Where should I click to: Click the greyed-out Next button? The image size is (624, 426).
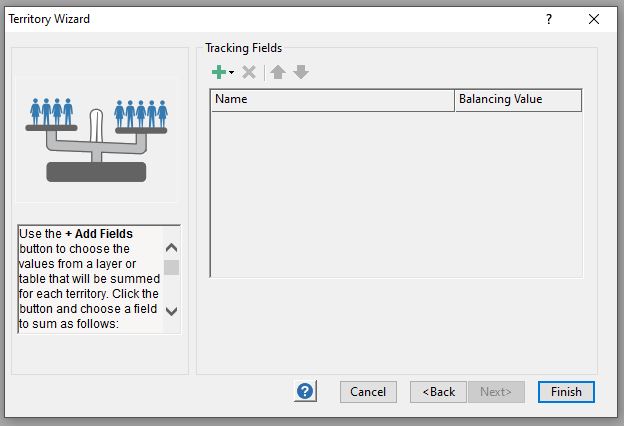coord(495,392)
